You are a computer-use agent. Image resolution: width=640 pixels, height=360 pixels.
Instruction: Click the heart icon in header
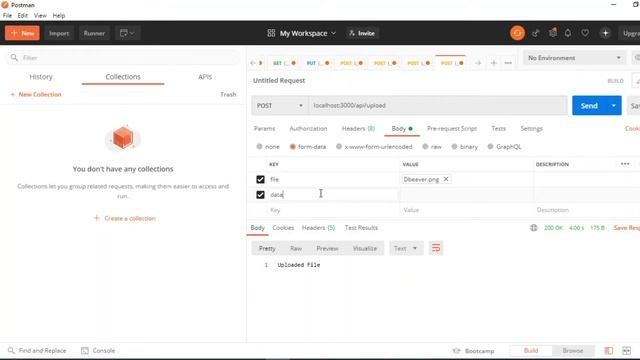pos(585,33)
